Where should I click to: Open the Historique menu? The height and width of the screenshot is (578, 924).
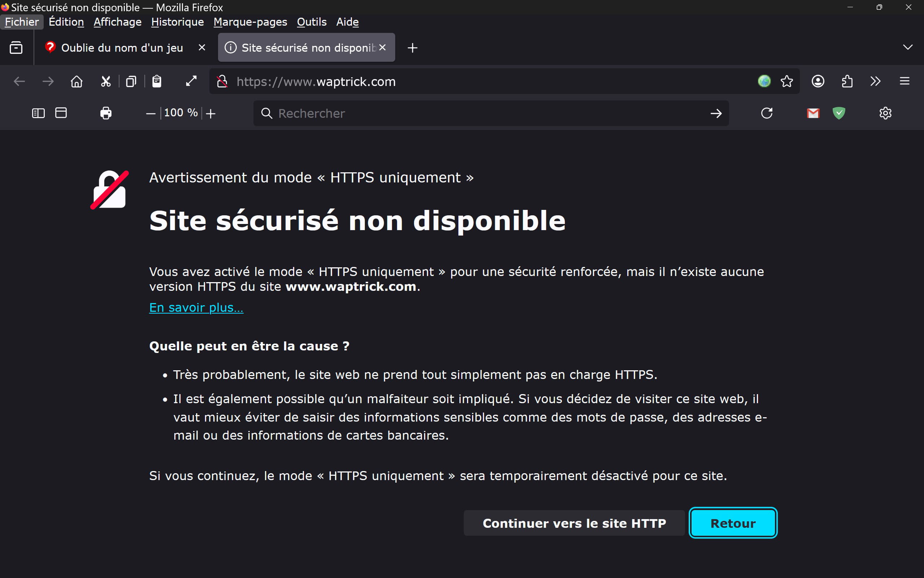click(178, 22)
